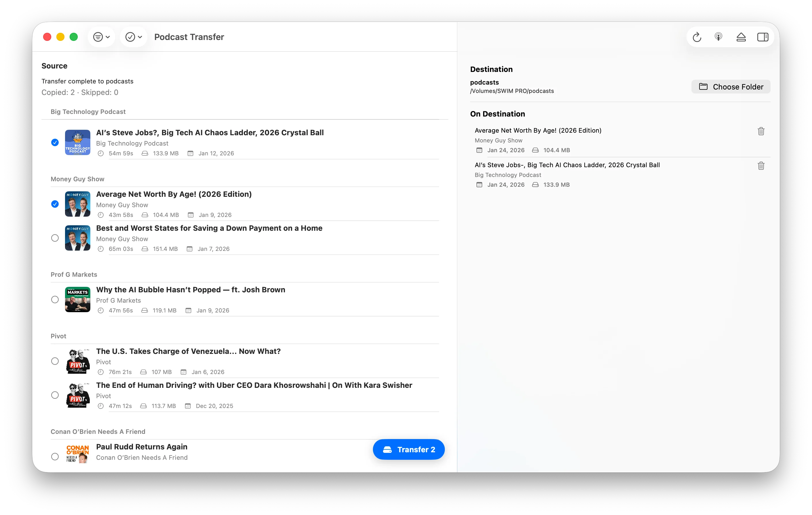Select Why the AI Bubble Hasn't Popped

55,300
